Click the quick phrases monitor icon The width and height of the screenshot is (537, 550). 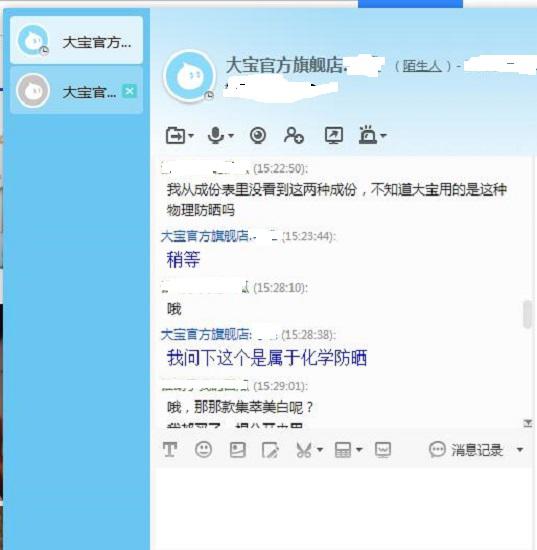coord(383,450)
